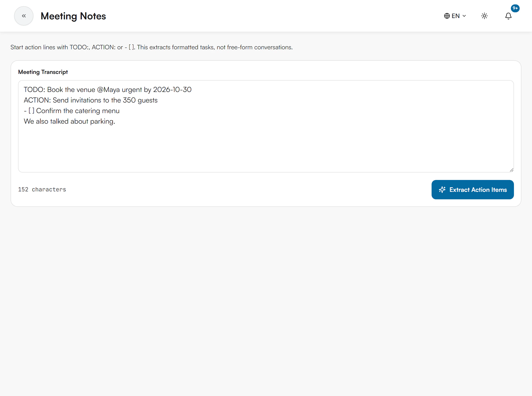Click the instruction text about TODO: prefixes

tap(151, 47)
